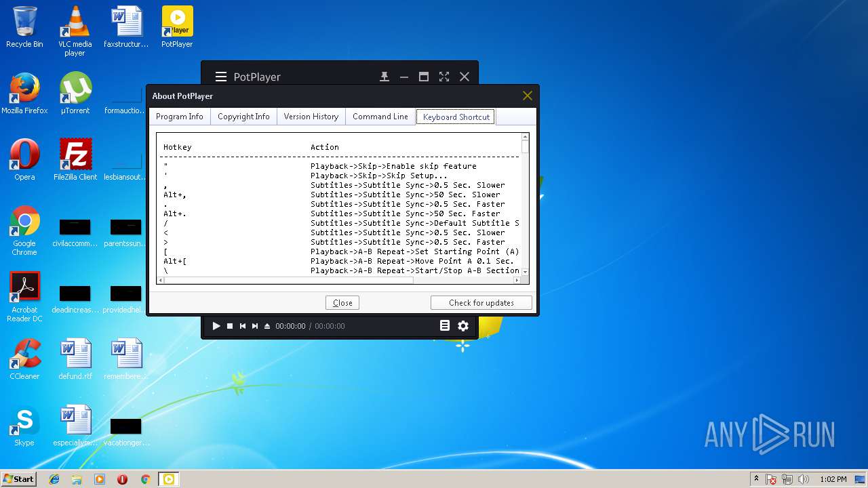Select the Google Chrome desktop icon
868x488 pixels.
click(x=24, y=230)
